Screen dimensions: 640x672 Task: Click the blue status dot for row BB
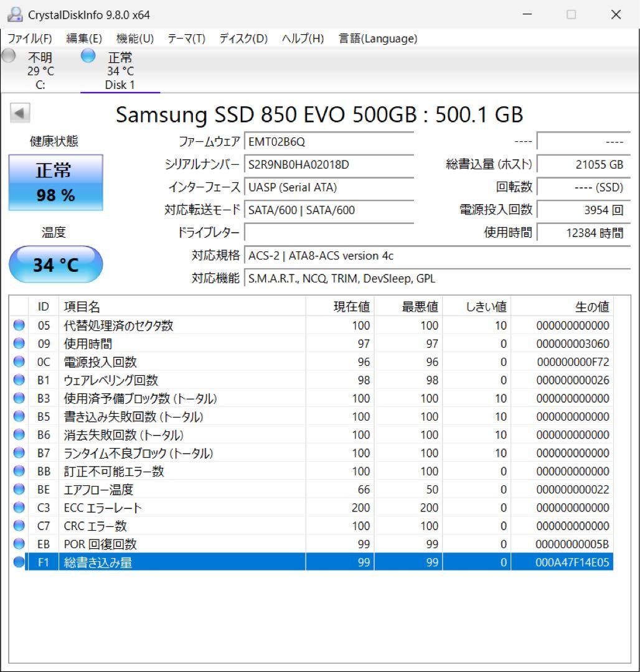pos(19,471)
